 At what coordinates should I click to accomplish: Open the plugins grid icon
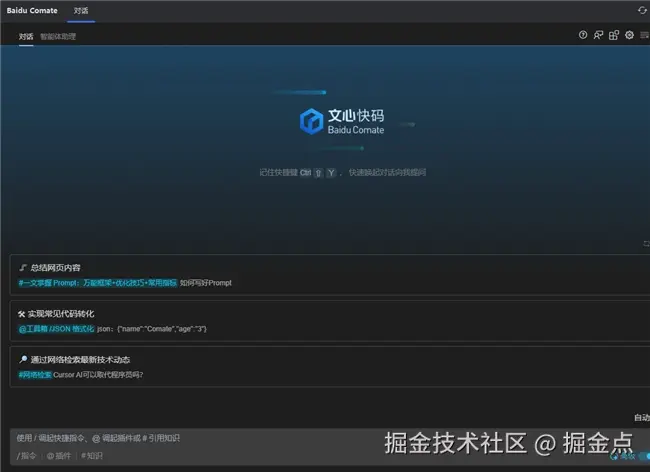[614, 35]
